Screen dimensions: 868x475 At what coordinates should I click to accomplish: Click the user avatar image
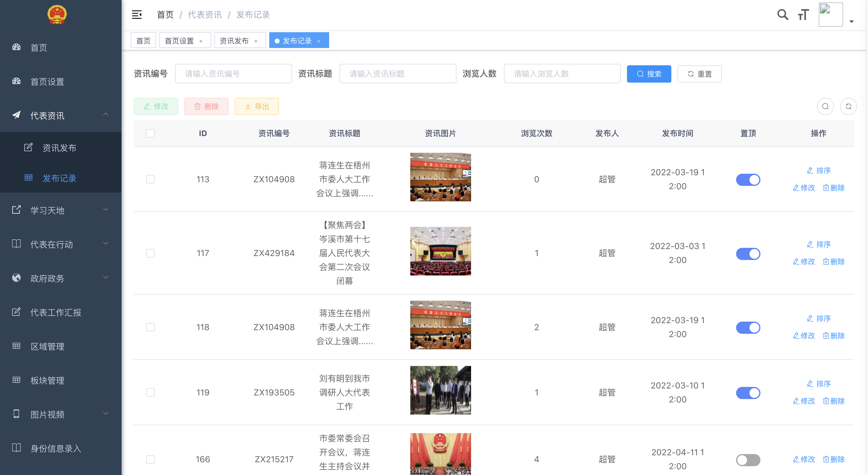(831, 15)
